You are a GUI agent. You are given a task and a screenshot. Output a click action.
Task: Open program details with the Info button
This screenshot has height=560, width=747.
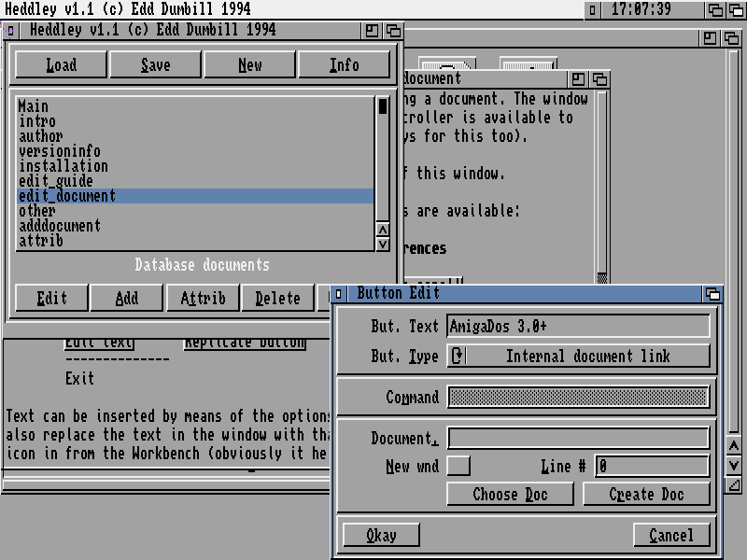pyautogui.click(x=344, y=64)
